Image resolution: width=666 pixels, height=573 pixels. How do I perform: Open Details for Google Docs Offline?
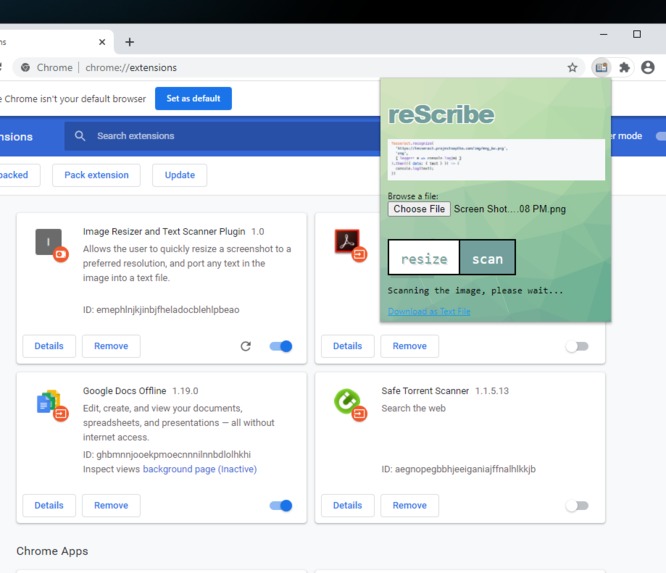click(49, 505)
